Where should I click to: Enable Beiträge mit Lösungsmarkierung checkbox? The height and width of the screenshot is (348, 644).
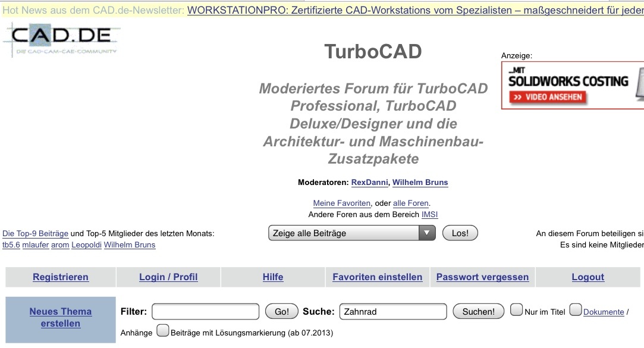163,330
